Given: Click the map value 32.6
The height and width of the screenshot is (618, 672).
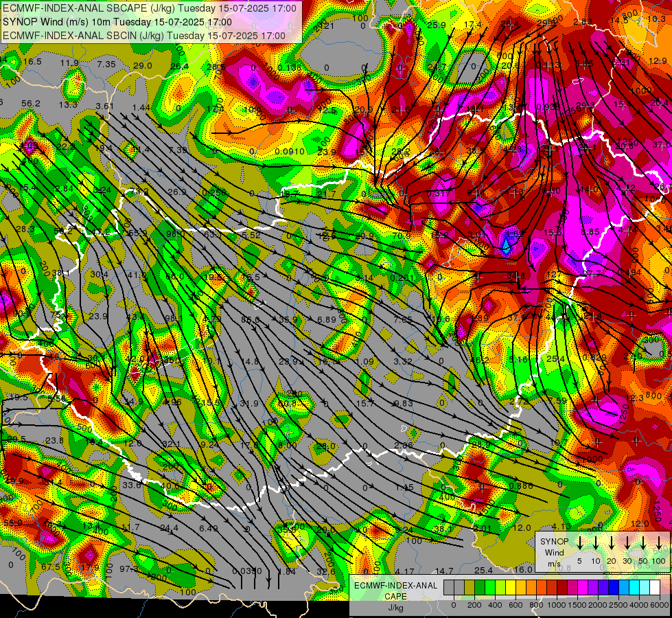Looking at the screenshot, I should pyautogui.click(x=326, y=571).
